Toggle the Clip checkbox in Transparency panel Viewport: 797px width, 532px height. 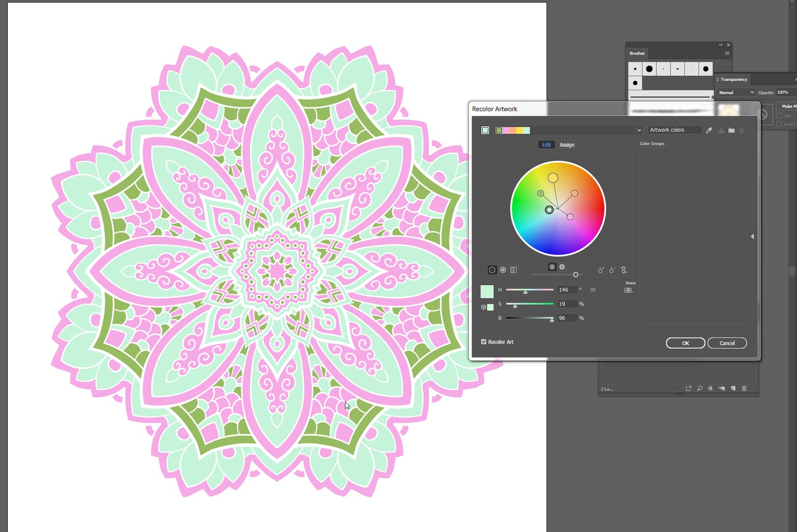(x=779, y=116)
